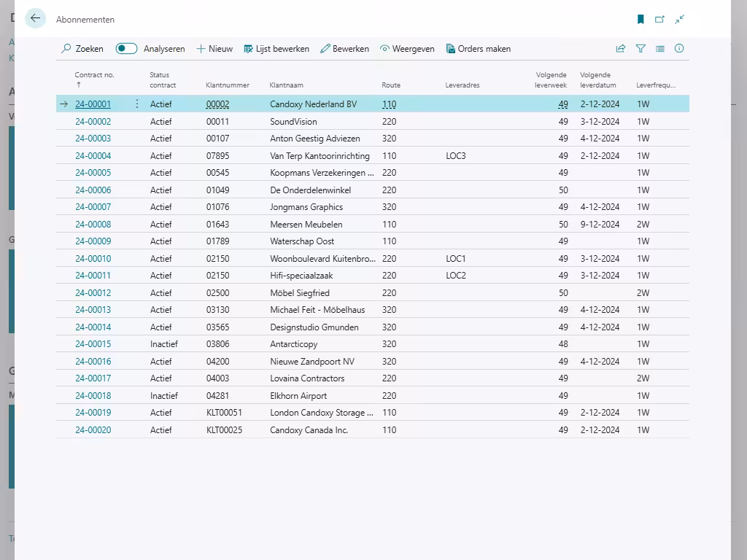The image size is (747, 560).
Task: Click the Orders maken action
Action: [478, 49]
